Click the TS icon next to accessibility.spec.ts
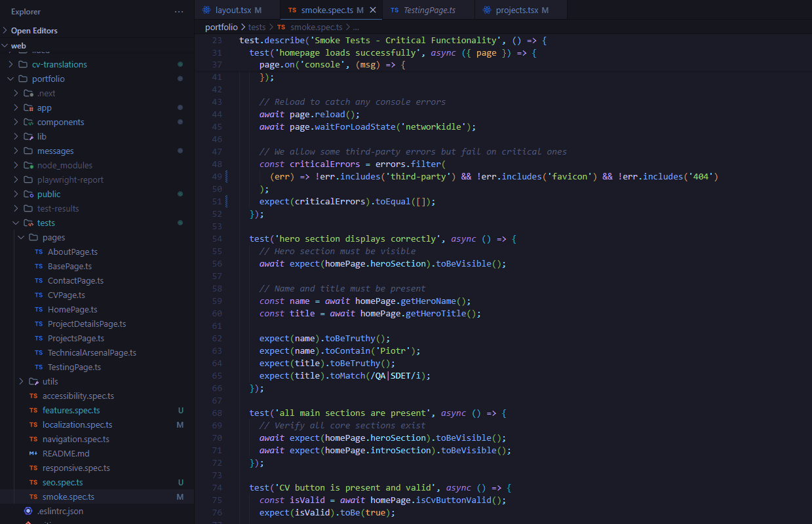This screenshot has height=524, width=812. pos(32,396)
